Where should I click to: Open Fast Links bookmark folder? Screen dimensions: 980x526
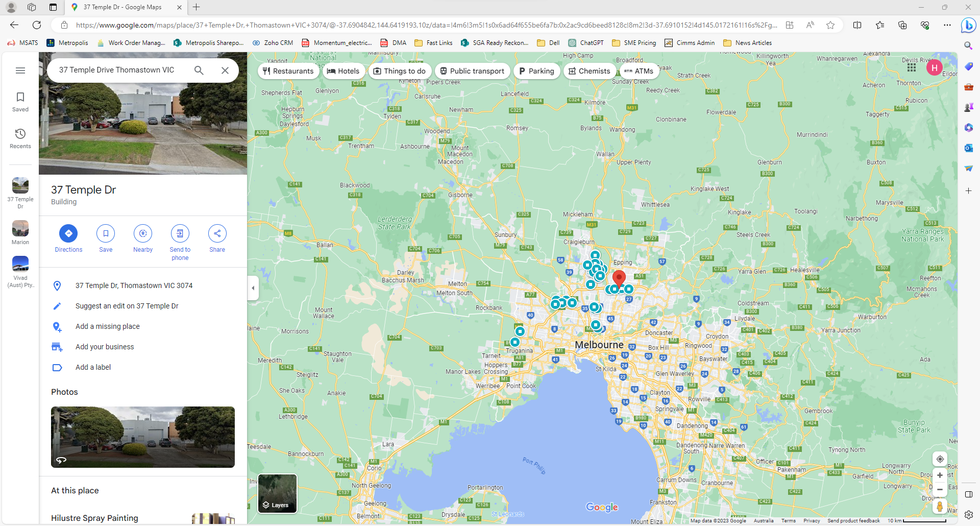pyautogui.click(x=433, y=43)
